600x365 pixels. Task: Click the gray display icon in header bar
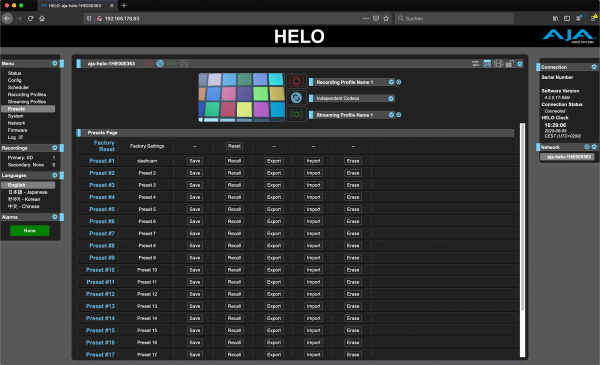click(x=184, y=64)
